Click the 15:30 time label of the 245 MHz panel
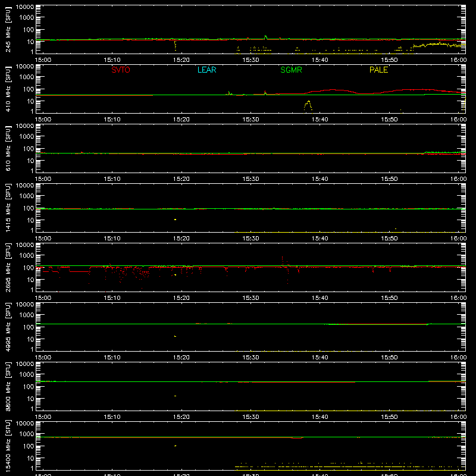476x476 pixels. [250, 60]
